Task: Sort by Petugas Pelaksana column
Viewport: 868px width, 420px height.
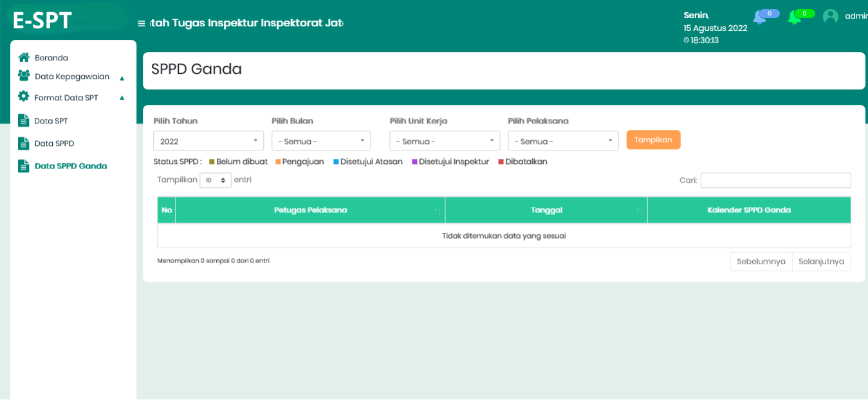Action: click(x=310, y=210)
